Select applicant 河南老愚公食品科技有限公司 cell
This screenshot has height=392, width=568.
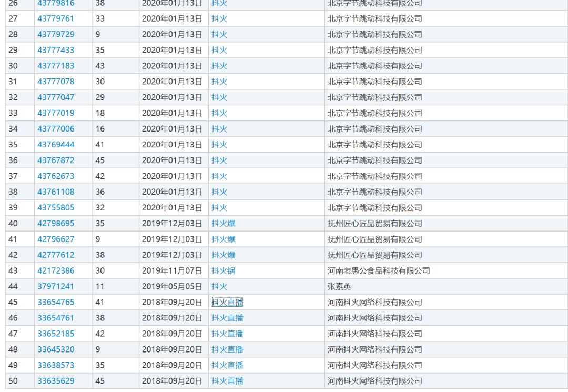(446, 270)
